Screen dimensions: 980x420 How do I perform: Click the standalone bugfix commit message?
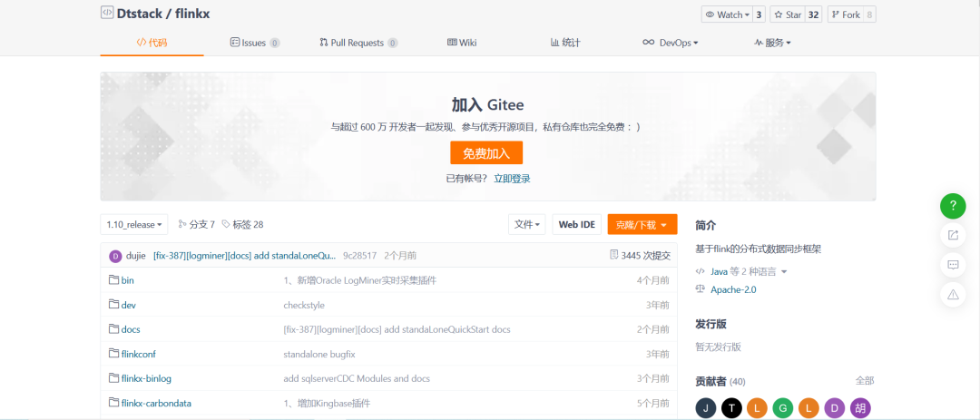tap(319, 354)
